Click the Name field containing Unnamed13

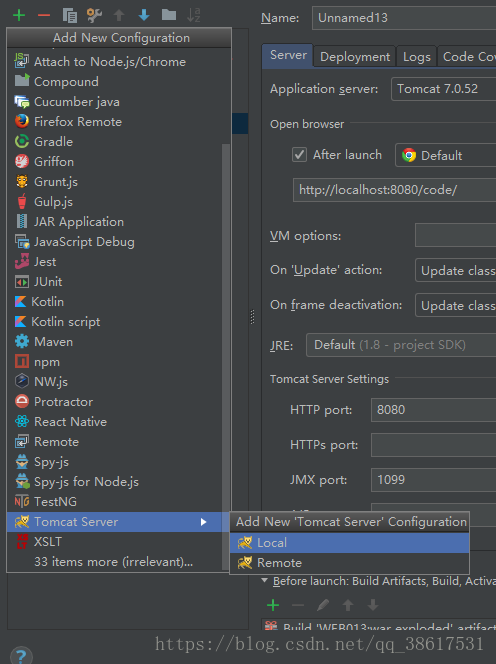point(404,18)
